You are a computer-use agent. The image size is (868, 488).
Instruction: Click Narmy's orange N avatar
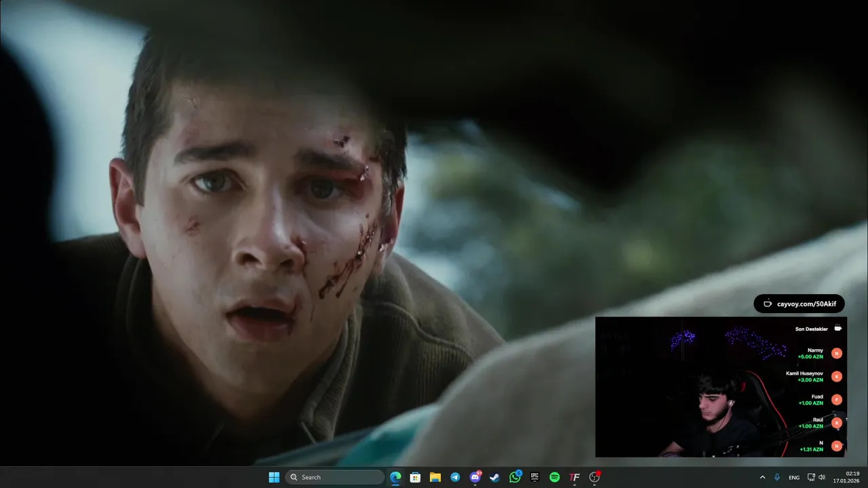click(x=837, y=353)
